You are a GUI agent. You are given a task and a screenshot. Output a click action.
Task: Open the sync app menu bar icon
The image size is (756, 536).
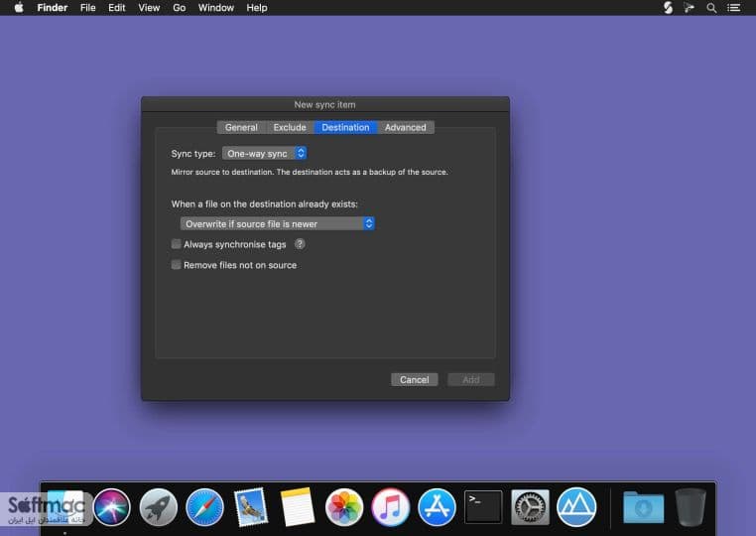coord(668,8)
